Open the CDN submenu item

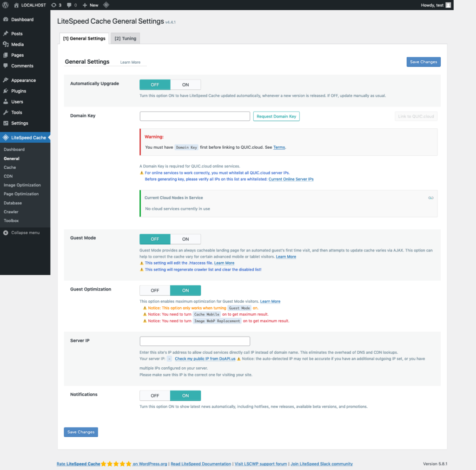(8, 176)
